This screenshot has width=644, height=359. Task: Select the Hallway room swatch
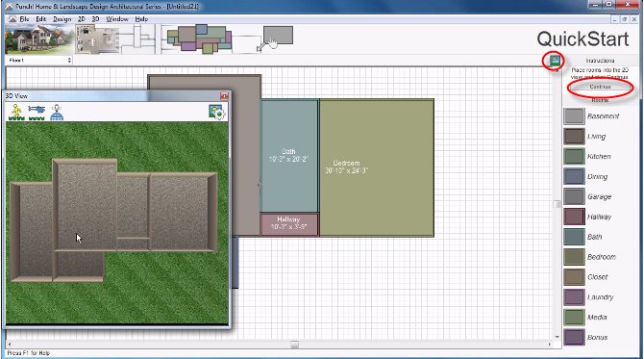[x=574, y=217]
